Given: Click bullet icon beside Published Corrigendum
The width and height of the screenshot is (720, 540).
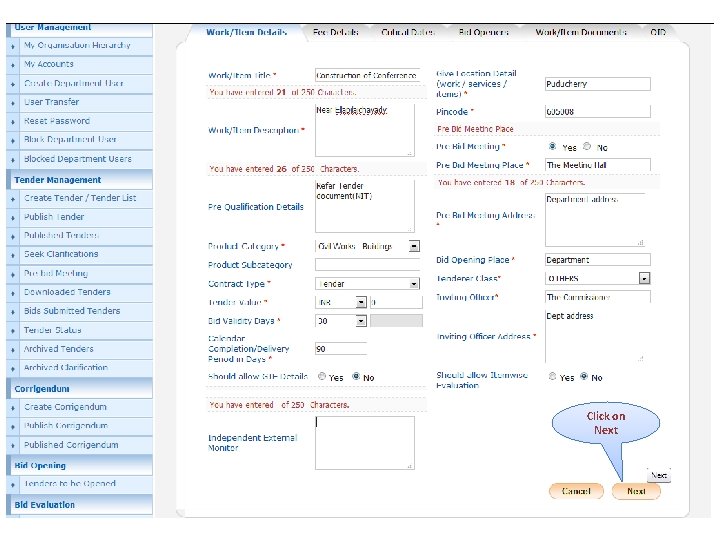Looking at the screenshot, I should click(x=13, y=446).
